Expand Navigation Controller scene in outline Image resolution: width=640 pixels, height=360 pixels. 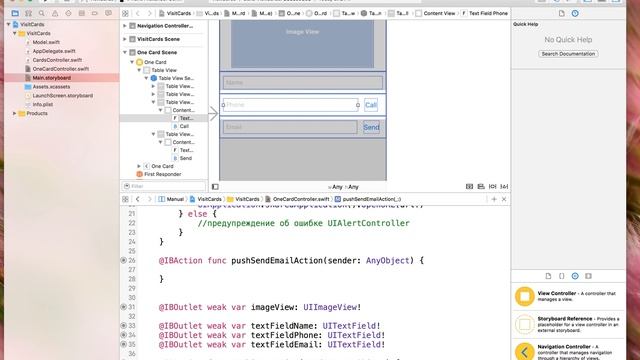(125, 26)
